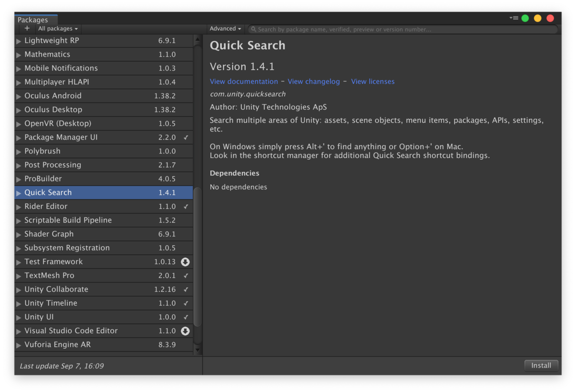
Task: Click the Test Framework update download icon
Action: point(185,262)
